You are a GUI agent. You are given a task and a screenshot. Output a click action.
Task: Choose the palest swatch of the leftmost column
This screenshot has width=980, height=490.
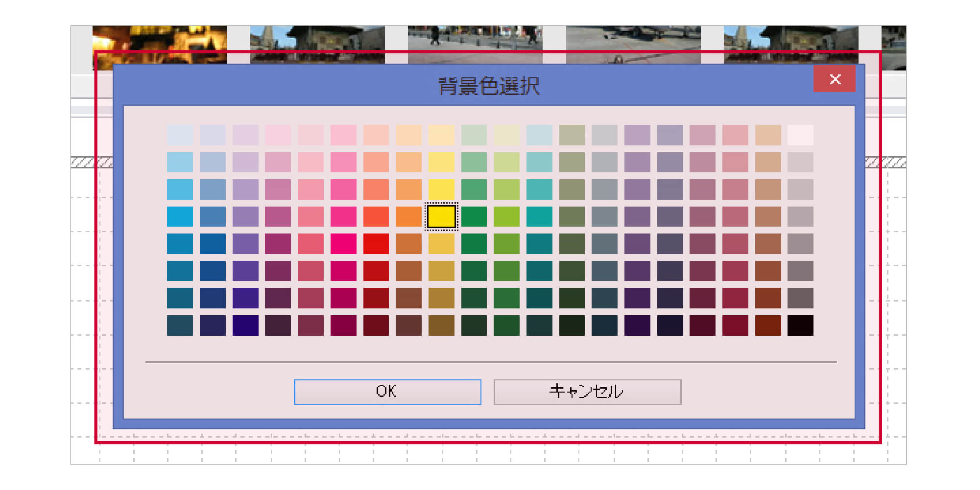pos(180,135)
